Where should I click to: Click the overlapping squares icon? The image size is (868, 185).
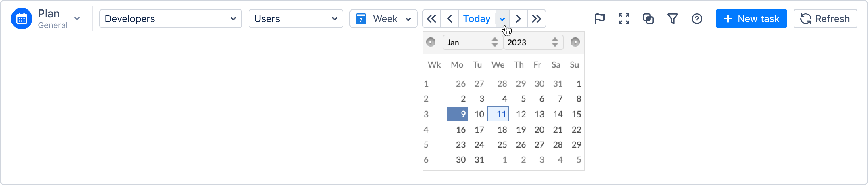pyautogui.click(x=648, y=19)
